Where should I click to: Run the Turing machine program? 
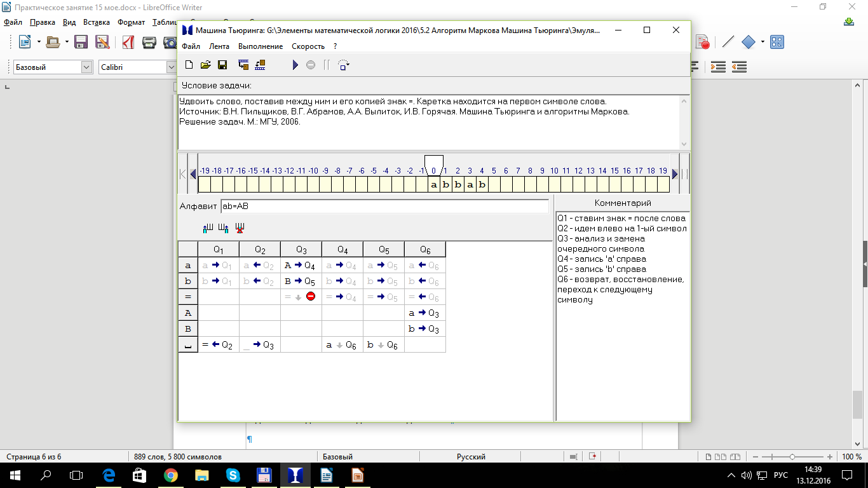[x=295, y=65]
